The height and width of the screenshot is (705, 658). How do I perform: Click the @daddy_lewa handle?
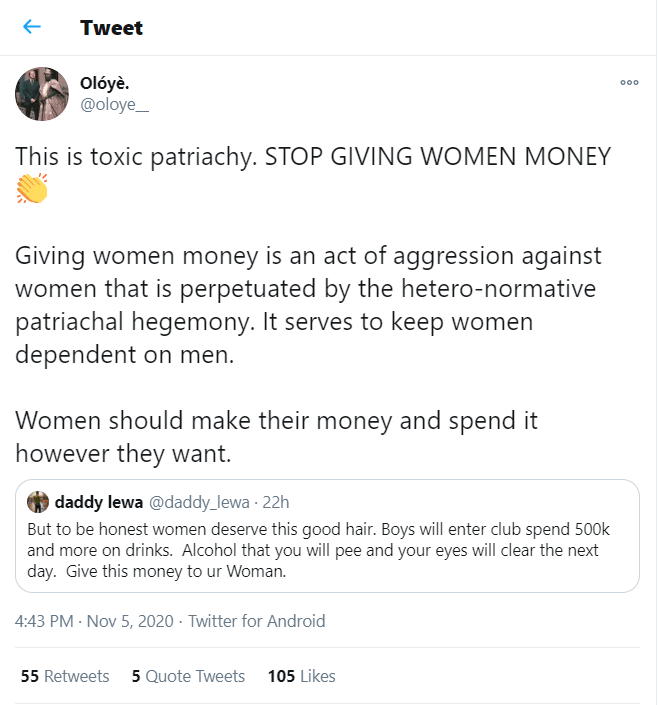(x=199, y=502)
